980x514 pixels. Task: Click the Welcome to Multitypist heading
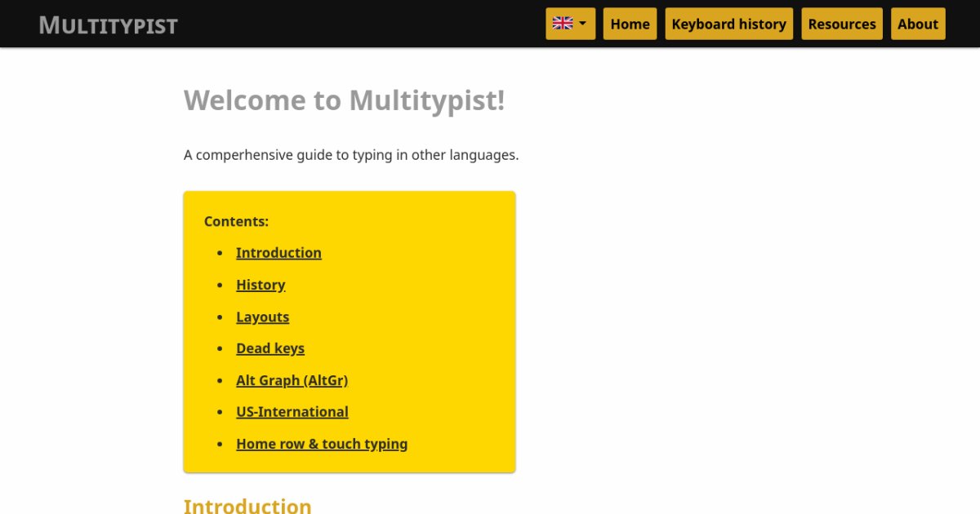pyautogui.click(x=344, y=100)
